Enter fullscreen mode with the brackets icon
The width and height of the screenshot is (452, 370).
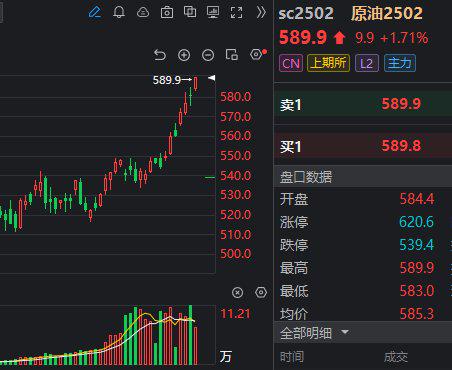click(x=236, y=12)
